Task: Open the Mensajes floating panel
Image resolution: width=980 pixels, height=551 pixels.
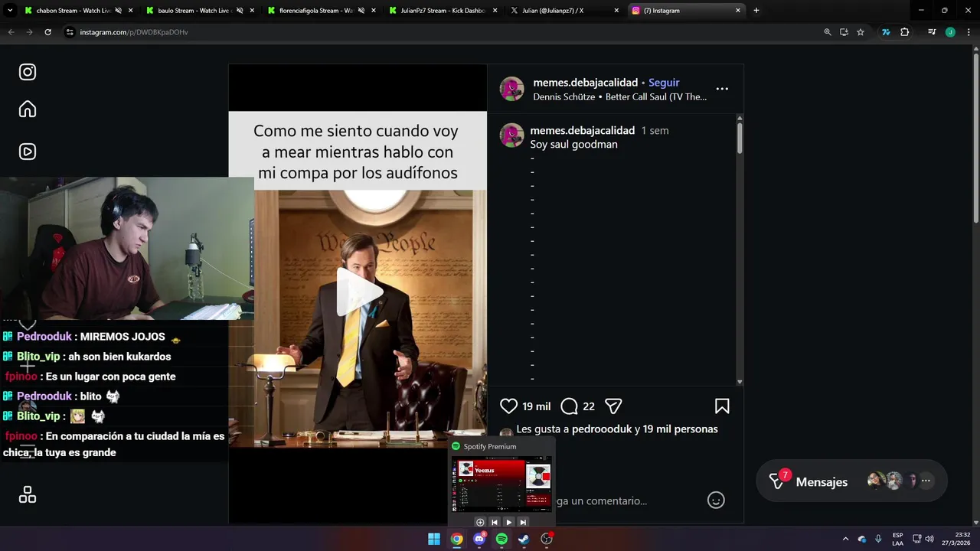Action: point(851,481)
